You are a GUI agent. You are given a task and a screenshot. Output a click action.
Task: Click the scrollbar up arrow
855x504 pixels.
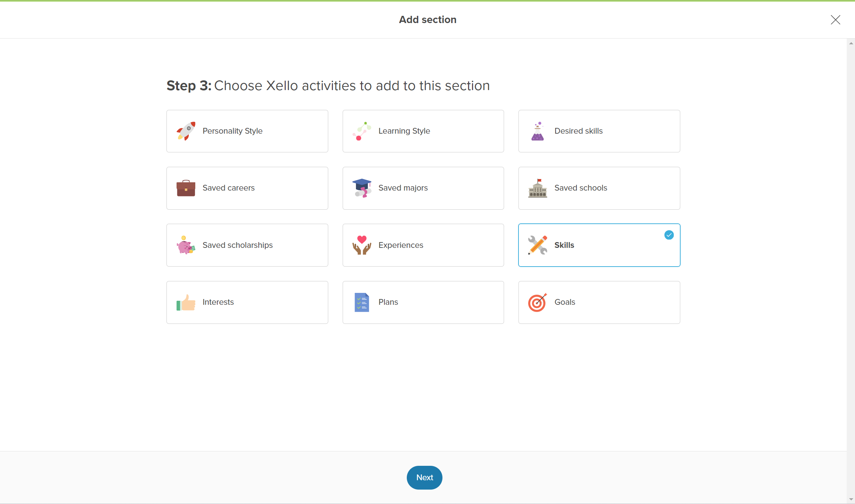[x=851, y=43]
